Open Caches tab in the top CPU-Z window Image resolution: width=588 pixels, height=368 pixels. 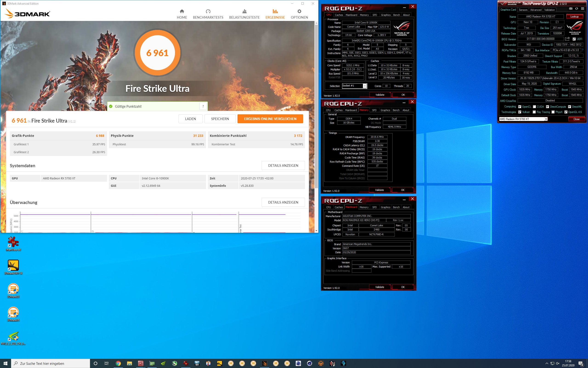pos(339,15)
